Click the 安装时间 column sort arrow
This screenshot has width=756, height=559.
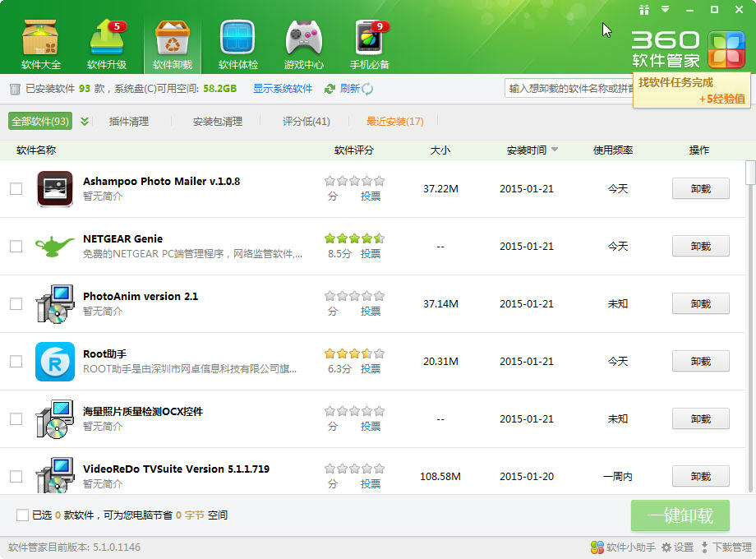pyautogui.click(x=555, y=150)
